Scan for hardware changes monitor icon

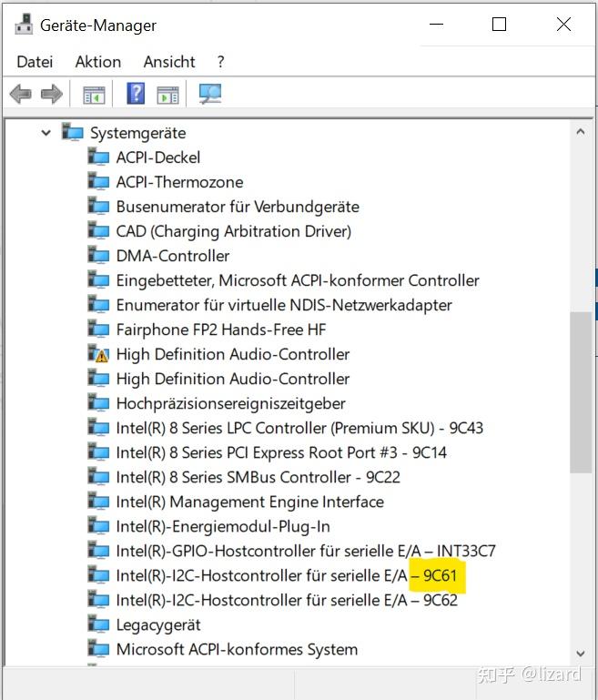tap(210, 94)
